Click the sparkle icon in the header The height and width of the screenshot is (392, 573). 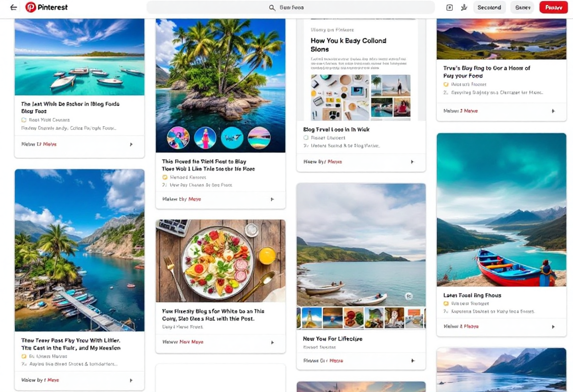pyautogui.click(x=464, y=8)
